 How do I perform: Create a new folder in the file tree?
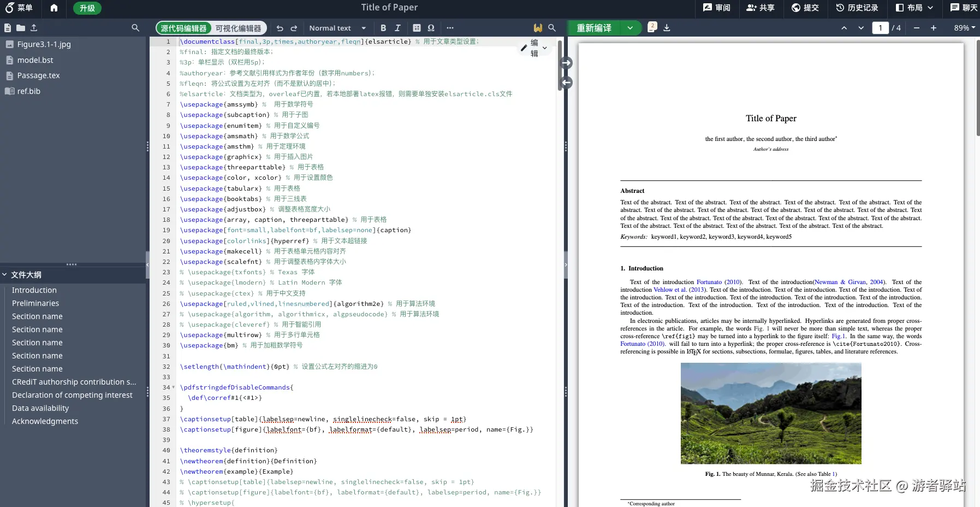tap(21, 28)
